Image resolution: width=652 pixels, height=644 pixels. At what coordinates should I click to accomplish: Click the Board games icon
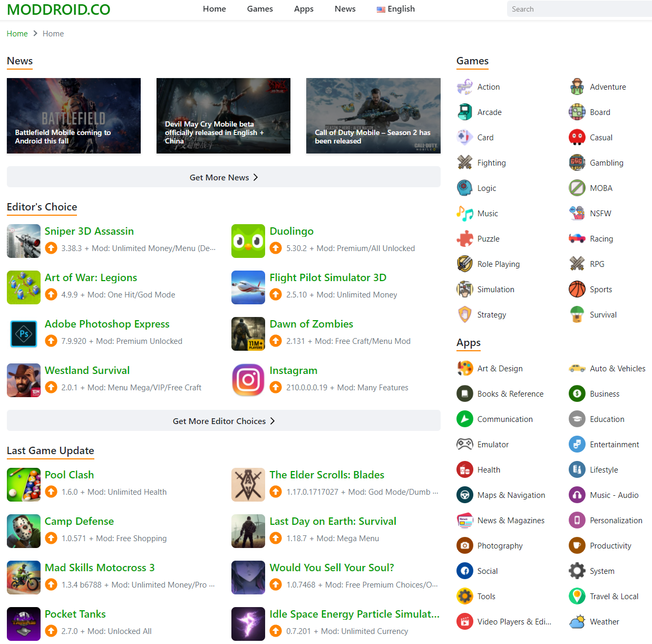pos(577,112)
